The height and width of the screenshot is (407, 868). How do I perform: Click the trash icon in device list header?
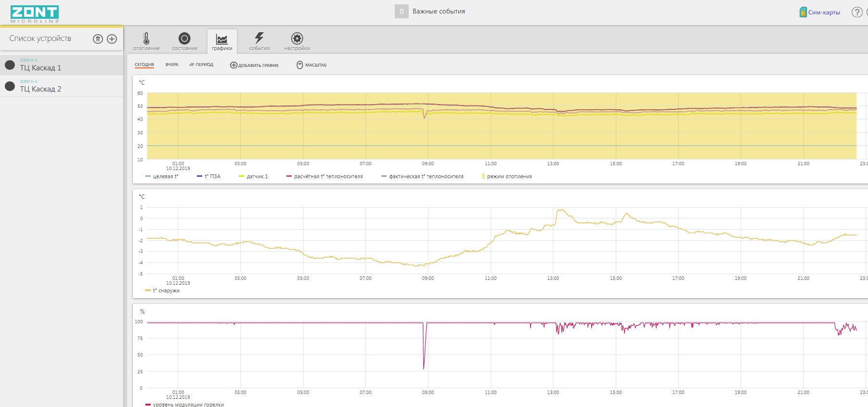[98, 39]
